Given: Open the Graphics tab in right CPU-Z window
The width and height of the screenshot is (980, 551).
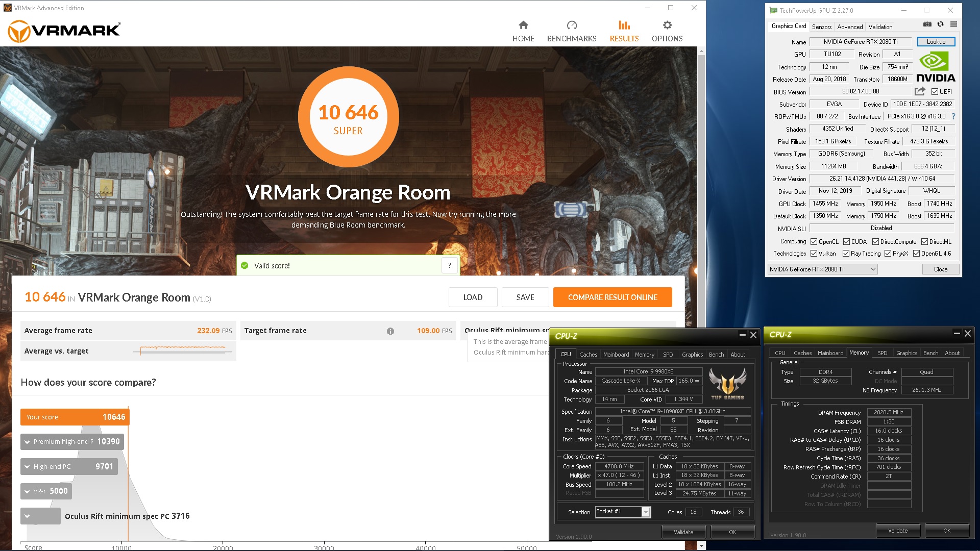Looking at the screenshot, I should pos(906,353).
